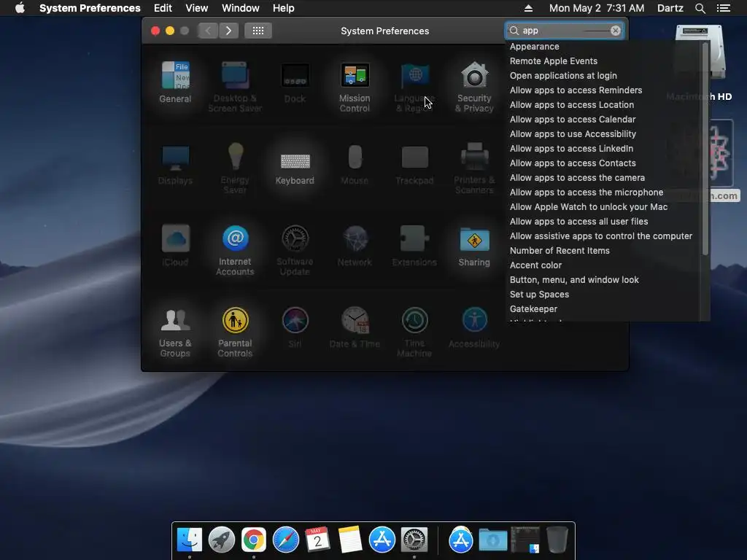The width and height of the screenshot is (747, 560).
Task: Go forward with the right arrow button
Action: (x=228, y=31)
